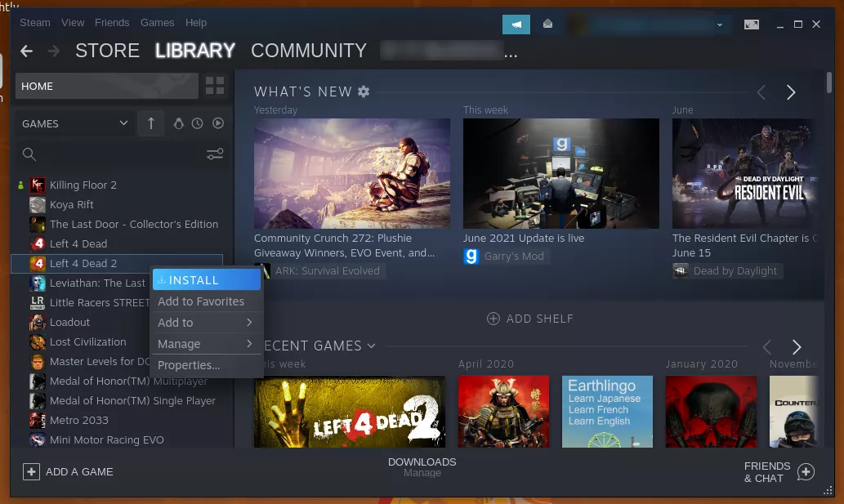Select Medal of Honor(TM) Single Player
The width and height of the screenshot is (844, 504).
(132, 401)
